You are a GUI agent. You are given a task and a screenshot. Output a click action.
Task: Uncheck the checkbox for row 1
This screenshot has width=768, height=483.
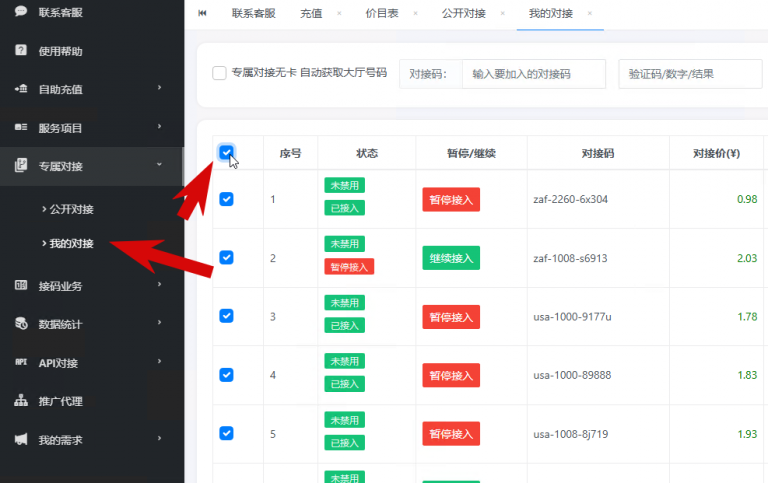pos(226,199)
